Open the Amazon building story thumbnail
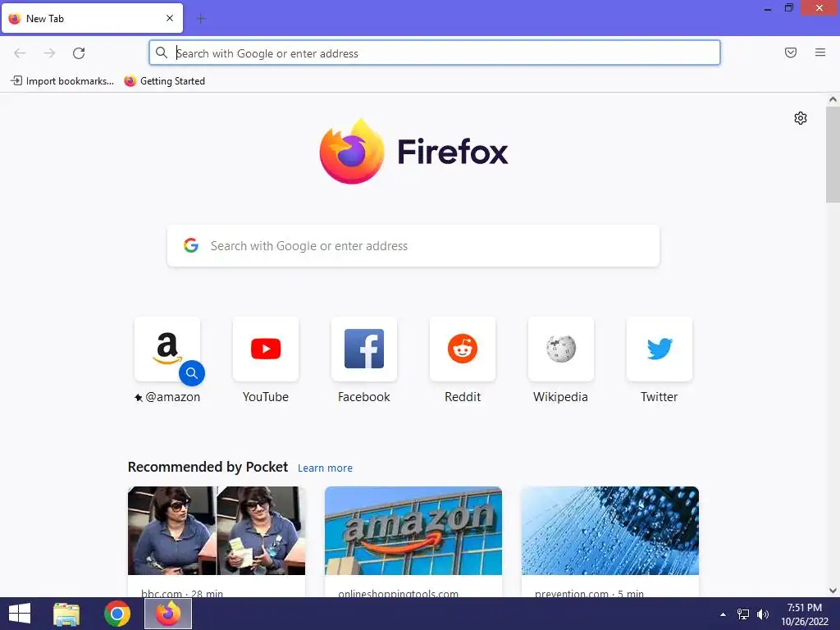 tap(413, 531)
